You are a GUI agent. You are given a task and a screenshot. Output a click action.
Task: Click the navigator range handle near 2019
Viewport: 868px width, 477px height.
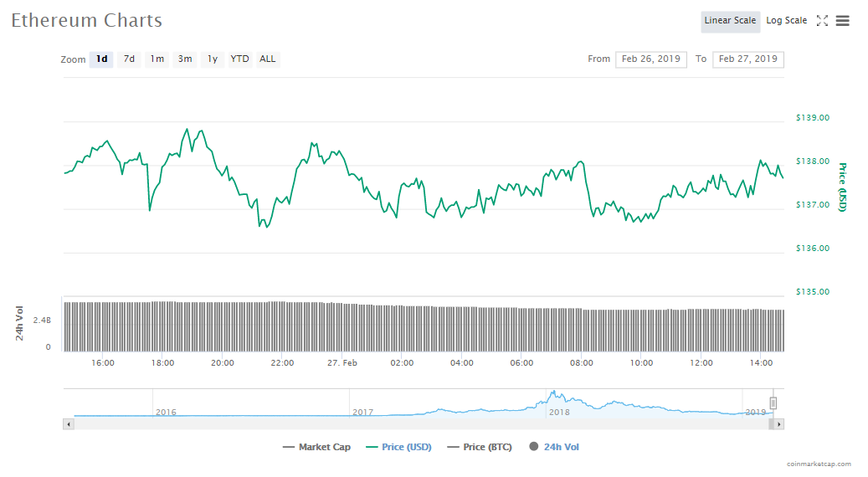click(x=773, y=403)
